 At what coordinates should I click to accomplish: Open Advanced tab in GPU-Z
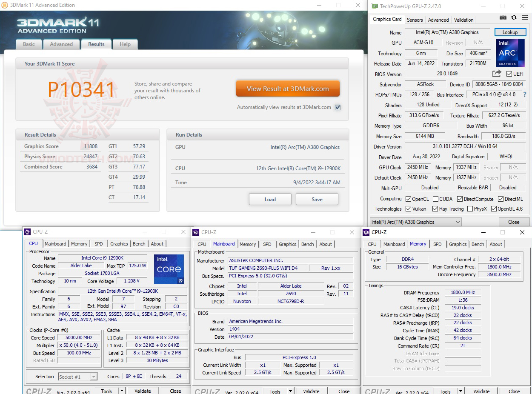coord(438,20)
